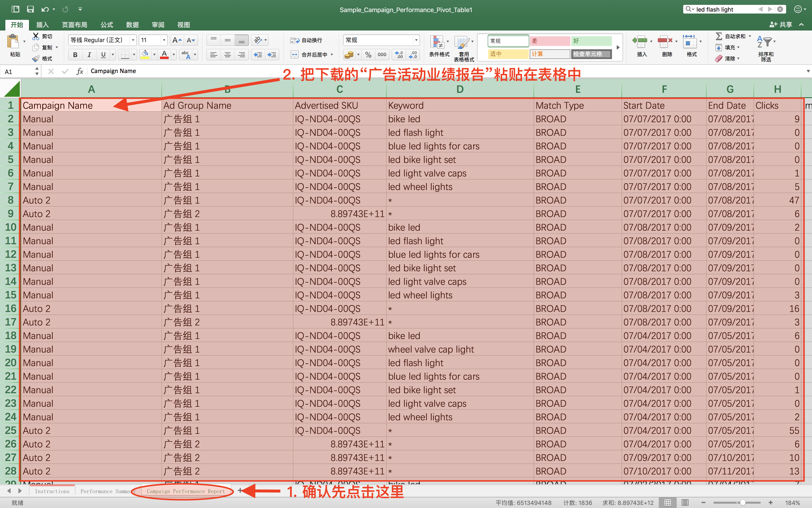This screenshot has height=508, width=812.
Task: Open AutoSum (自动求和) dropdown arrow
Action: click(x=750, y=36)
